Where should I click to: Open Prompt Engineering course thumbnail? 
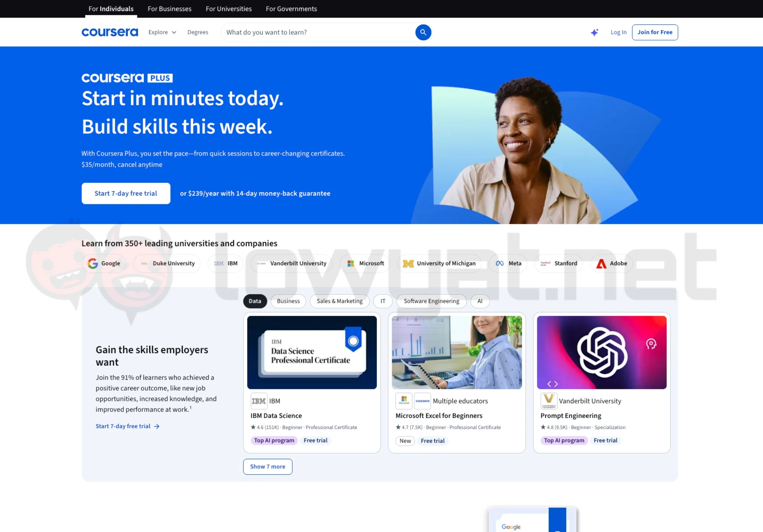click(x=602, y=352)
